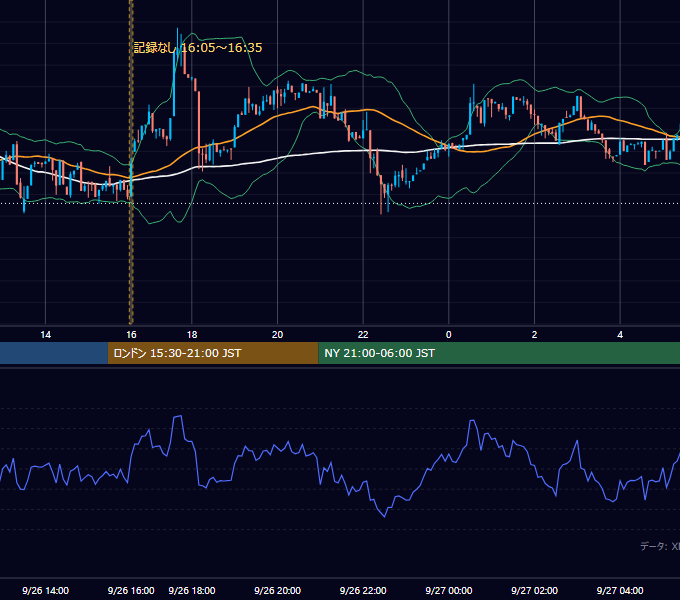Click the 9/27 00:00 date label
This screenshot has width=680, height=600.
tap(448, 590)
